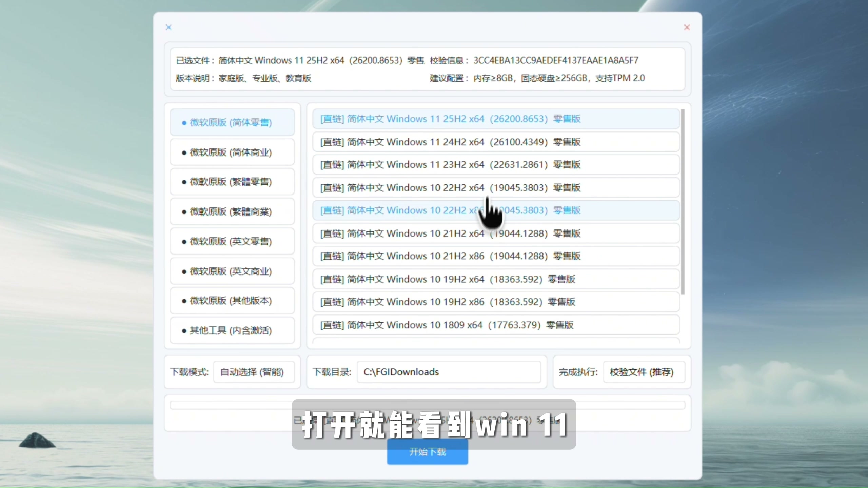This screenshot has width=868, height=488.
Task: Switch to 微软原版 (英文零售) category
Action: point(232,241)
